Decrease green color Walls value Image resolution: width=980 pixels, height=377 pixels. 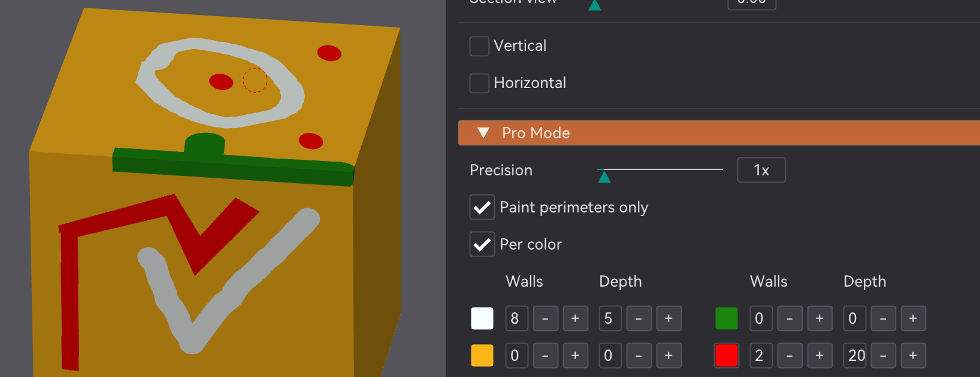(x=790, y=318)
